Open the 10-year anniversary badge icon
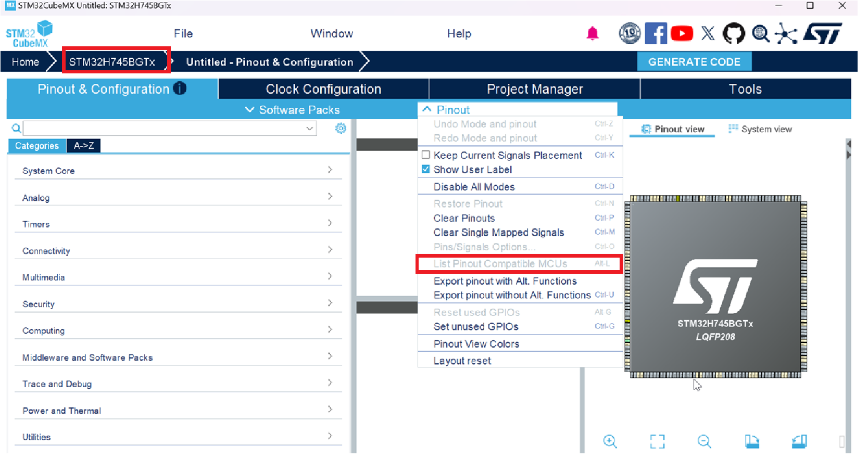The image size is (868, 471). click(x=630, y=33)
